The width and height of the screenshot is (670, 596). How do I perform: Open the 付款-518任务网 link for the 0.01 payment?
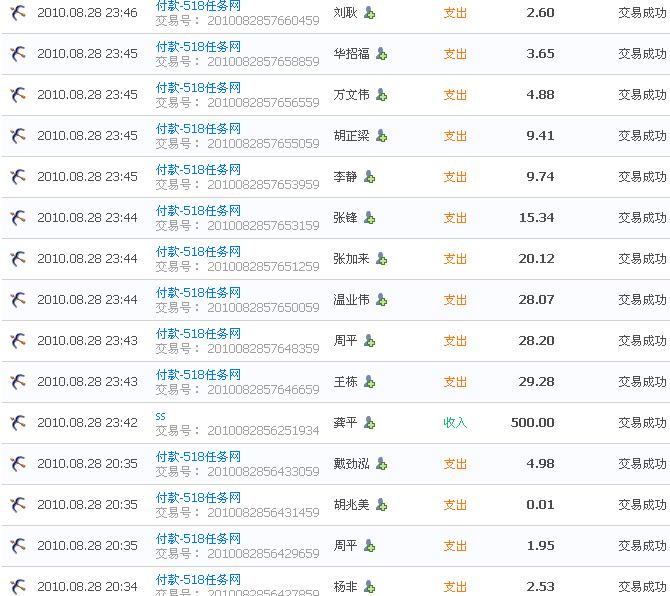(198, 498)
